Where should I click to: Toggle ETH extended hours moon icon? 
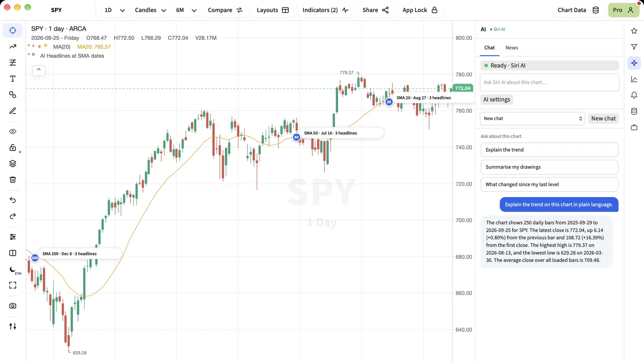pos(13,269)
